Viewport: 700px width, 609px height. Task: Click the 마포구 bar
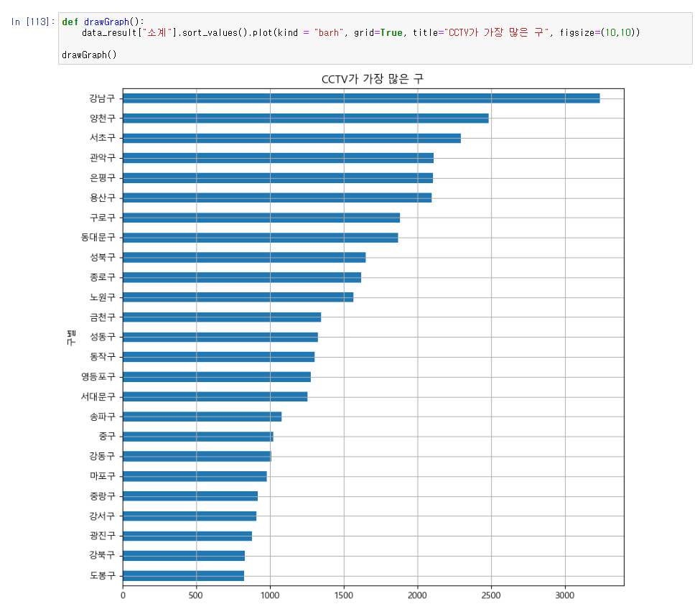pyautogui.click(x=195, y=476)
